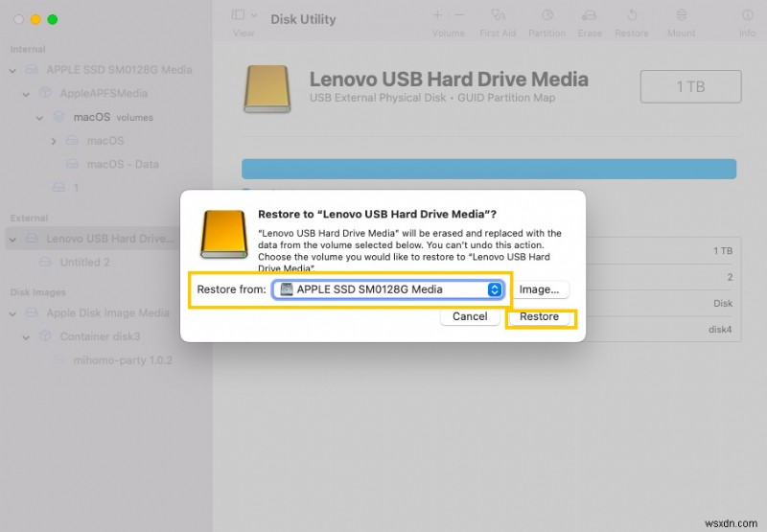Click the green zoom window button

click(x=53, y=19)
